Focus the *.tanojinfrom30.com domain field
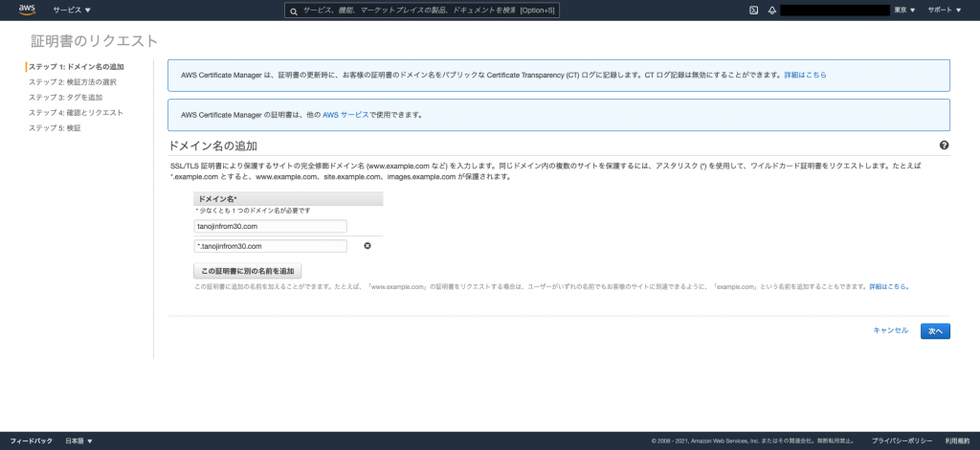 [270, 246]
